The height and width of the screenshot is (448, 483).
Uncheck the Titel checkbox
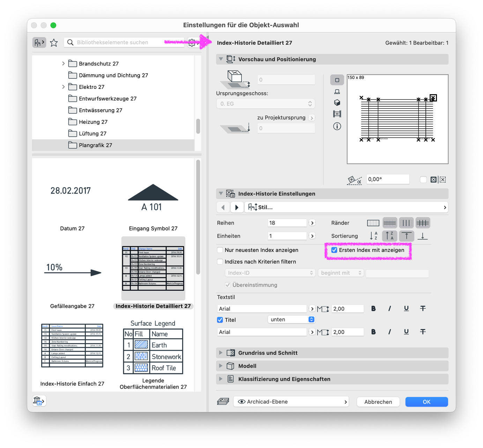coord(220,320)
